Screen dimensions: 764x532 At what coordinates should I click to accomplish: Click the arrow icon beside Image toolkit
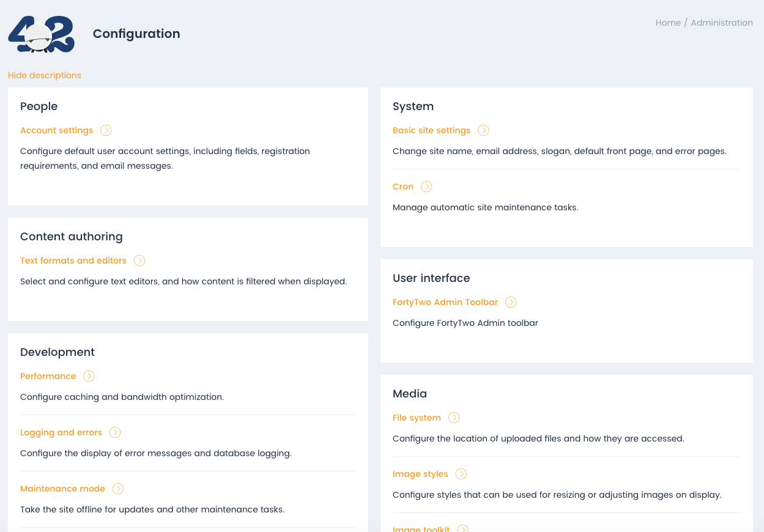coord(464,528)
